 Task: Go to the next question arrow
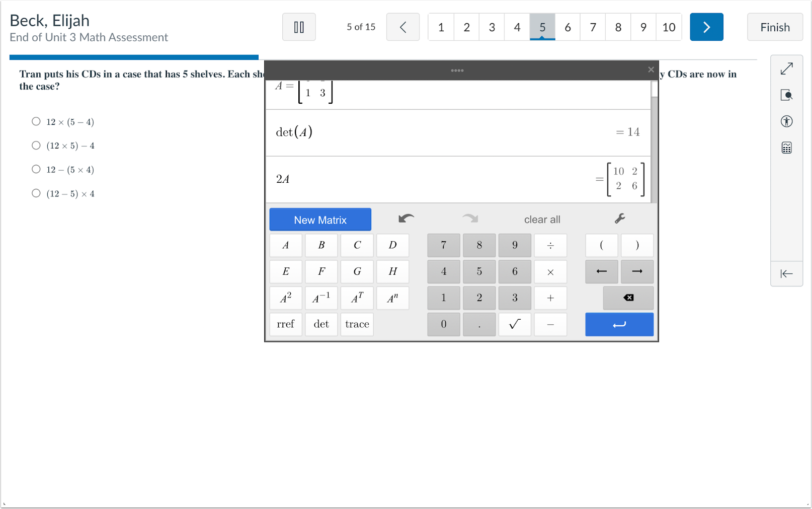pos(706,27)
